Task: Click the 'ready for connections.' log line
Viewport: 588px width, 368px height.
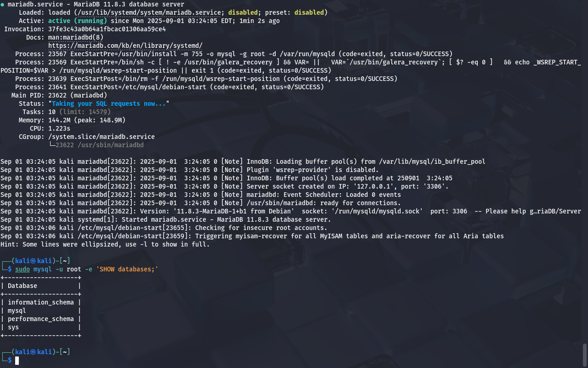Action: [x=201, y=203]
